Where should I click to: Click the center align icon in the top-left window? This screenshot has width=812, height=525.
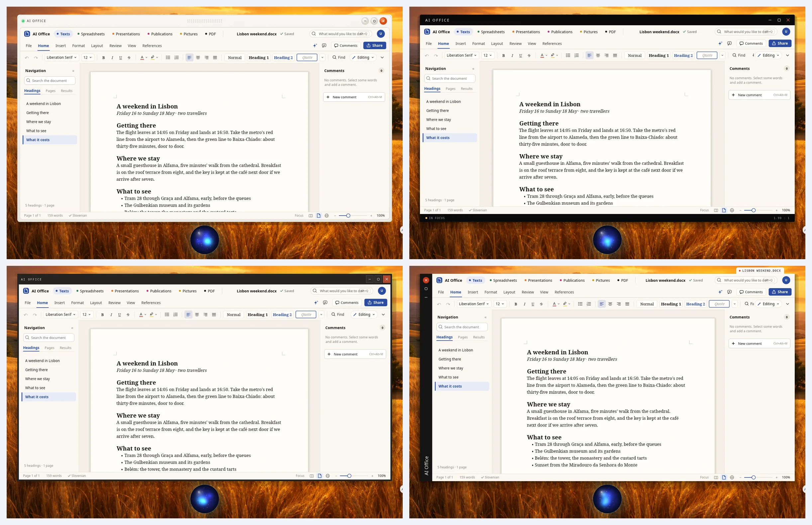198,57
